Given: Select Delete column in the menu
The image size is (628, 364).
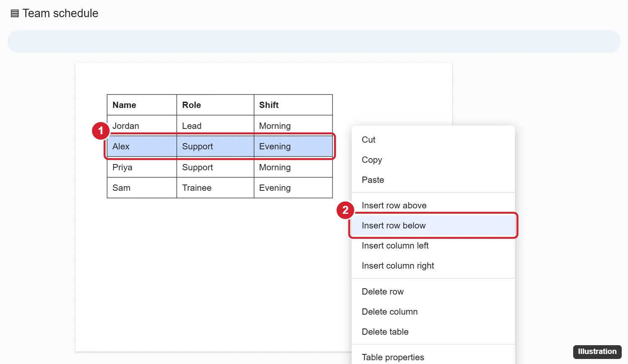Looking at the screenshot, I should [433, 312].
